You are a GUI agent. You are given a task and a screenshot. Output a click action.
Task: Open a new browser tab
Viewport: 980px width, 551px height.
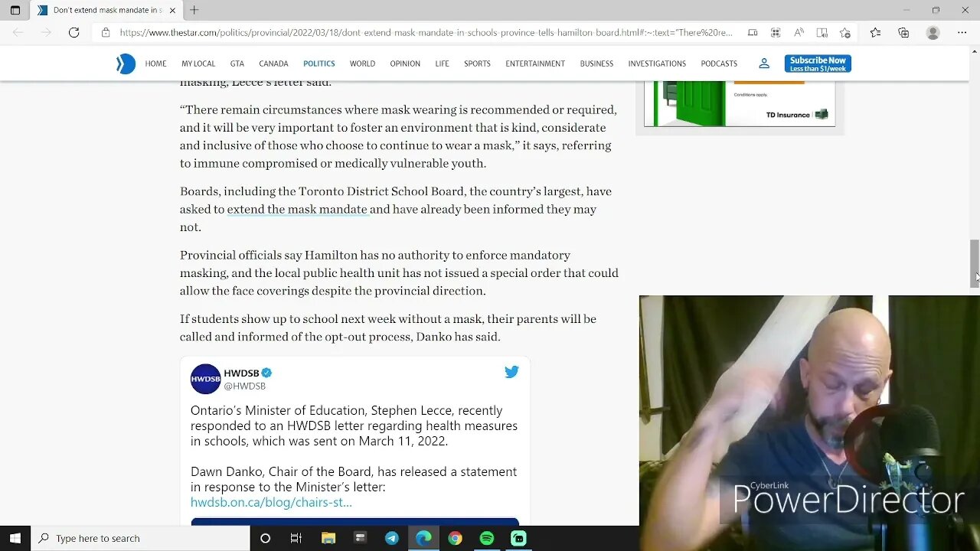194,10
